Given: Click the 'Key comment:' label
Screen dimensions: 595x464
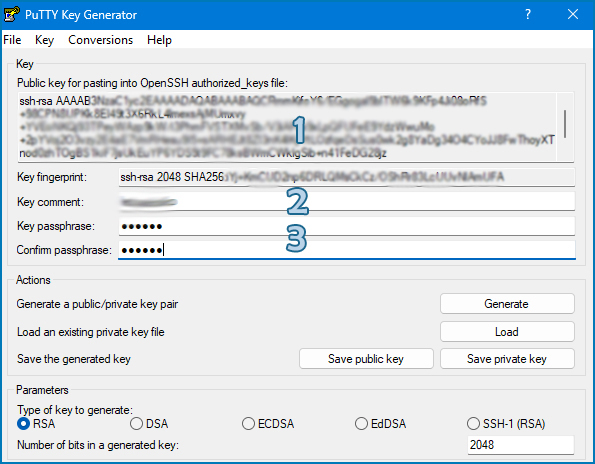Looking at the screenshot, I should point(50,202).
